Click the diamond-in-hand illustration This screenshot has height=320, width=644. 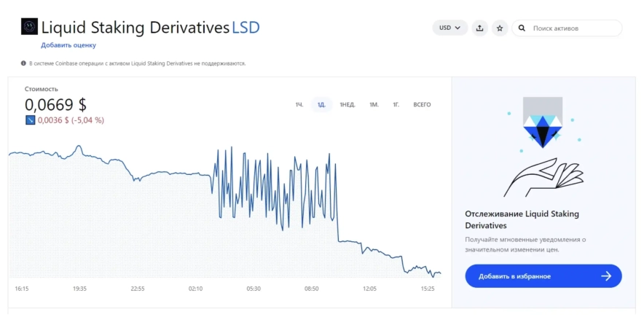[543, 148]
